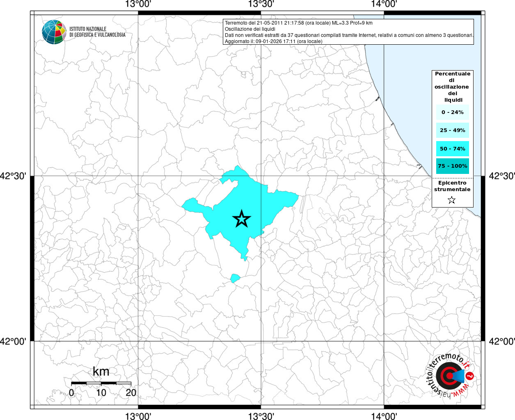
Task: Click the bottom 13°00' longitude label
Action: coord(138,416)
